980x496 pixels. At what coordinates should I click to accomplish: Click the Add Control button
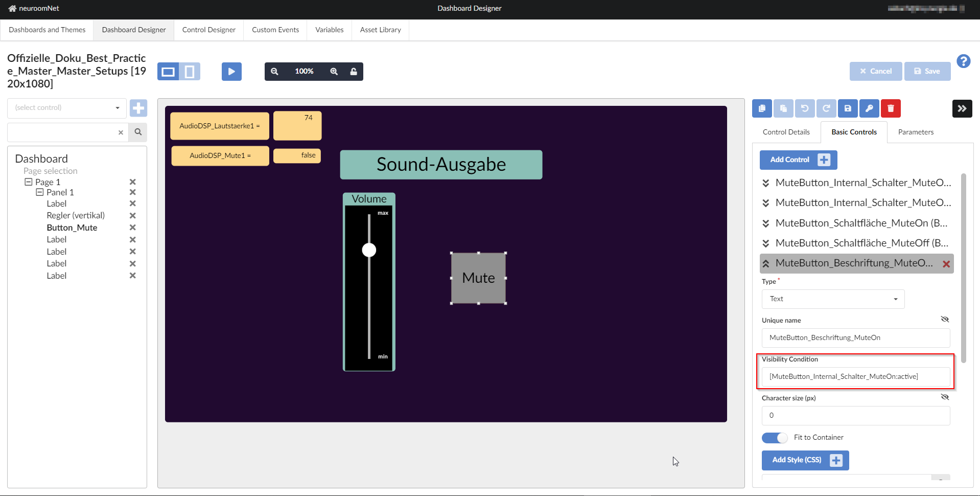pyautogui.click(x=798, y=160)
